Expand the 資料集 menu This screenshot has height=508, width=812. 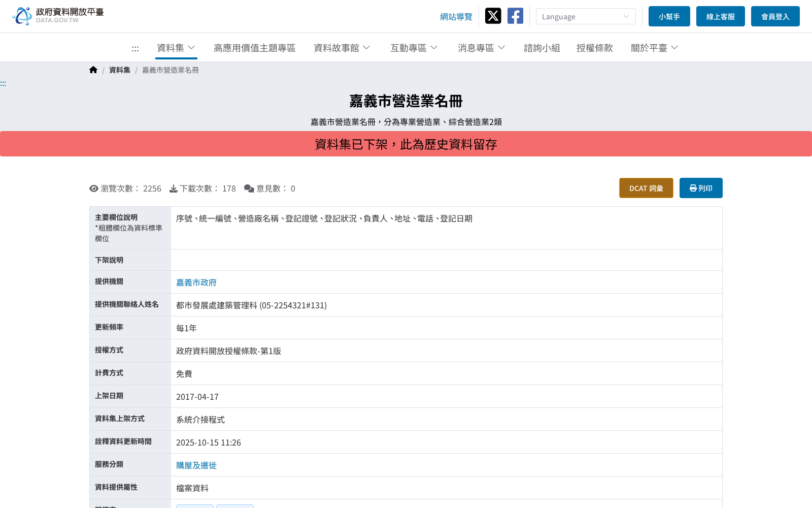tap(176, 48)
